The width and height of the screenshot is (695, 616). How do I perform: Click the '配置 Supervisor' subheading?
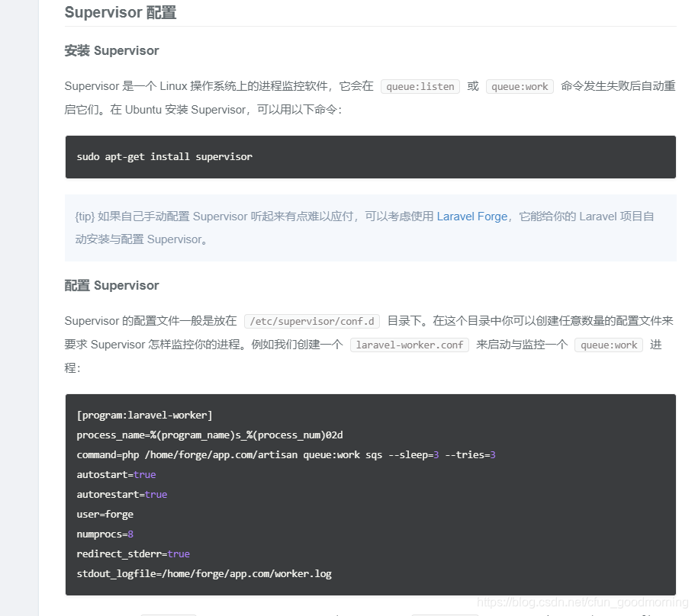pyautogui.click(x=111, y=285)
